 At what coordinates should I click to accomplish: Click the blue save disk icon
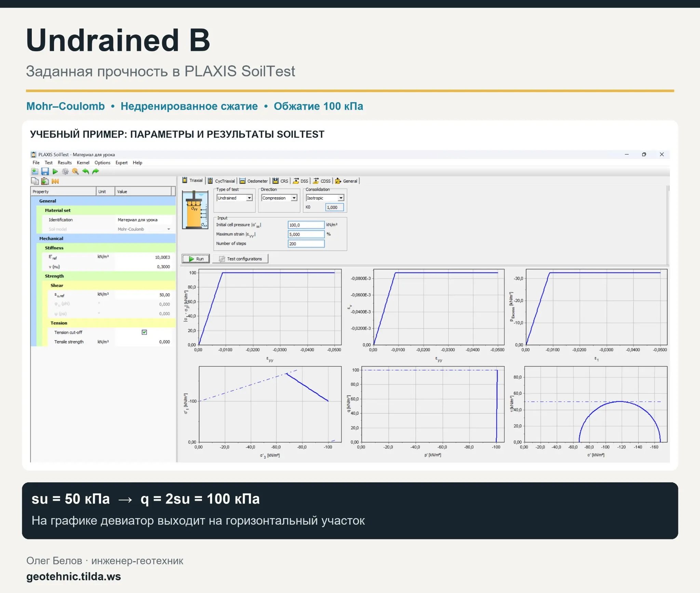(45, 172)
